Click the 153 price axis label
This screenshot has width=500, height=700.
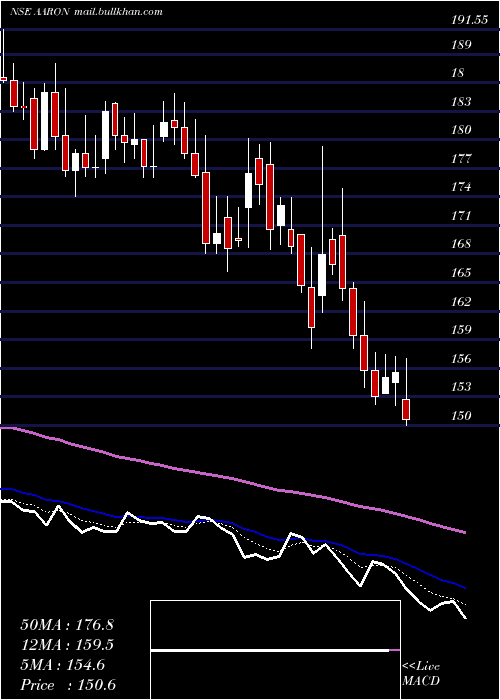461,387
